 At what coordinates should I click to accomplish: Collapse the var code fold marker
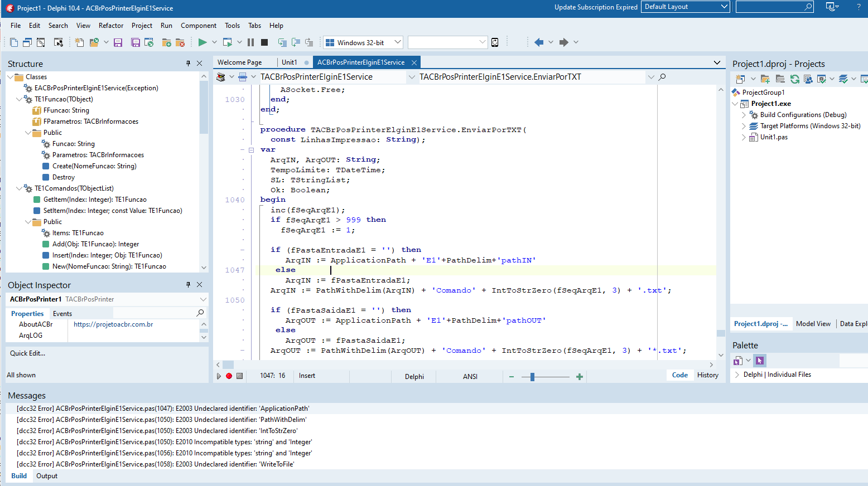(251, 150)
